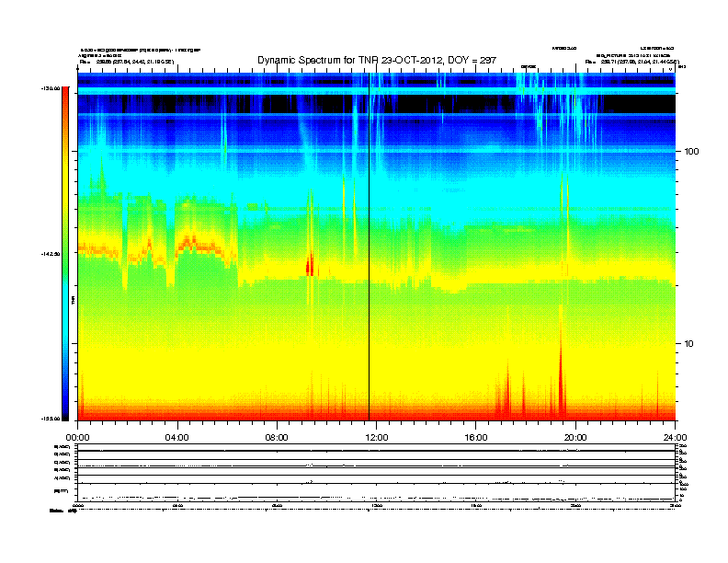Click the bottom status parameter panel

coord(377,473)
